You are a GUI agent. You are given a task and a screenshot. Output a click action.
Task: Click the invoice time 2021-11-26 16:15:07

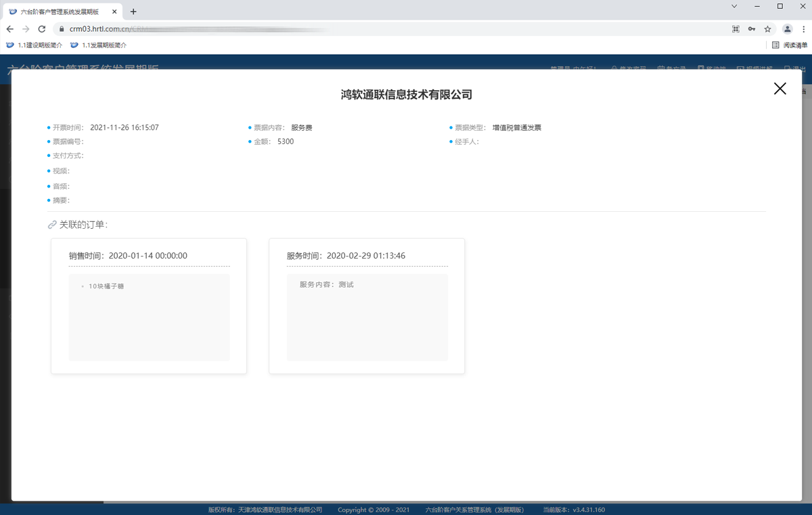pos(125,128)
